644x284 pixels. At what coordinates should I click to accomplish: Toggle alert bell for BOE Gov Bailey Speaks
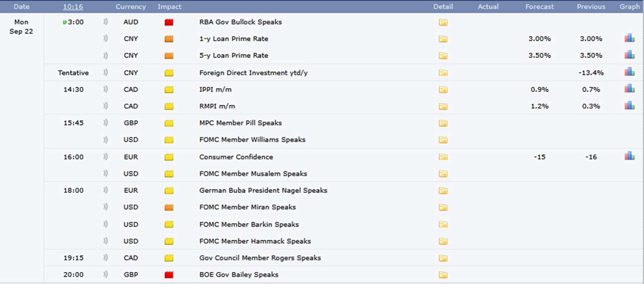pos(106,274)
